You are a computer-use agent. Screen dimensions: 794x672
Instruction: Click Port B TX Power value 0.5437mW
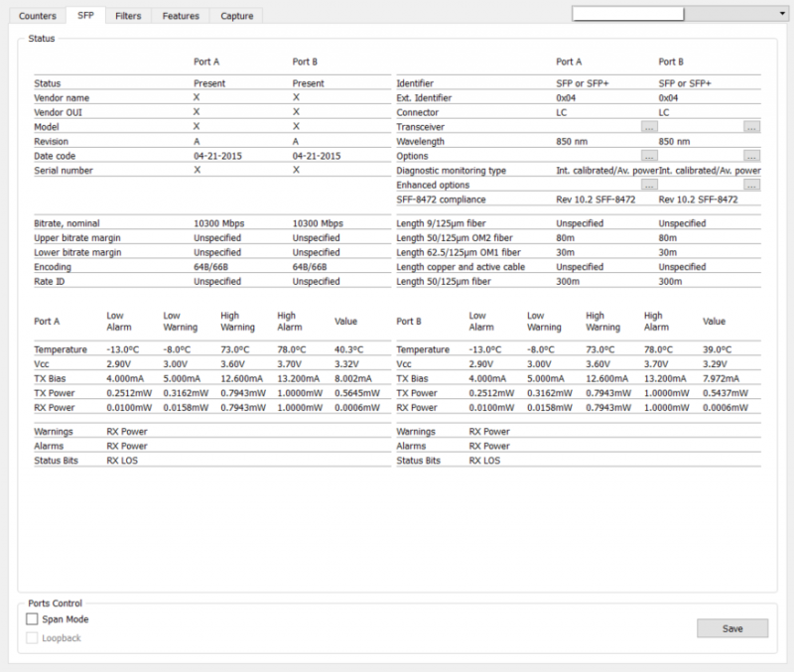coord(722,392)
